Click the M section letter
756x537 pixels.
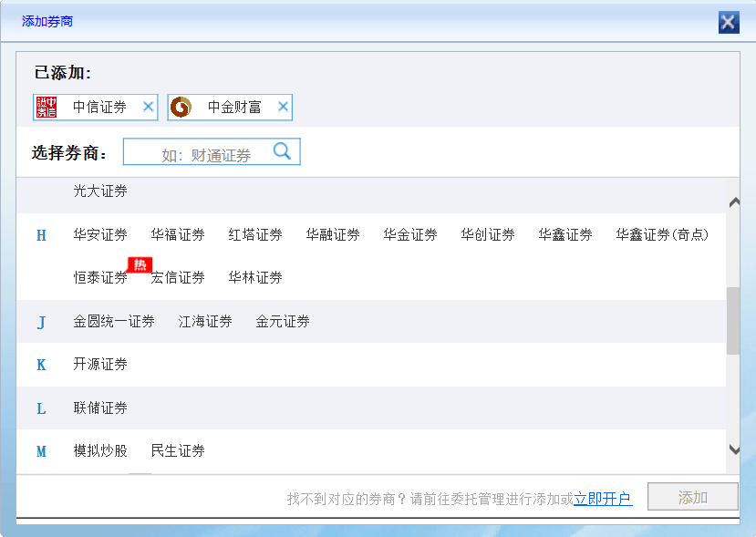coord(41,451)
